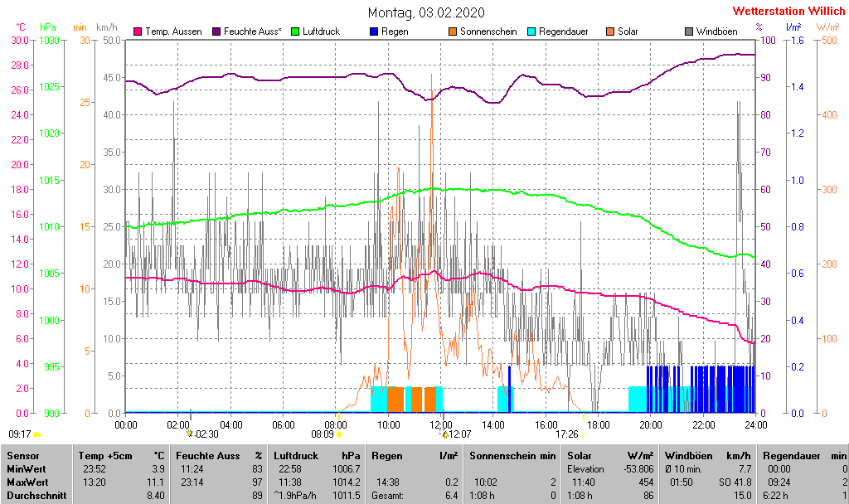Click the up-arrow icon at 12:07
849x504 pixels.
click(x=444, y=434)
